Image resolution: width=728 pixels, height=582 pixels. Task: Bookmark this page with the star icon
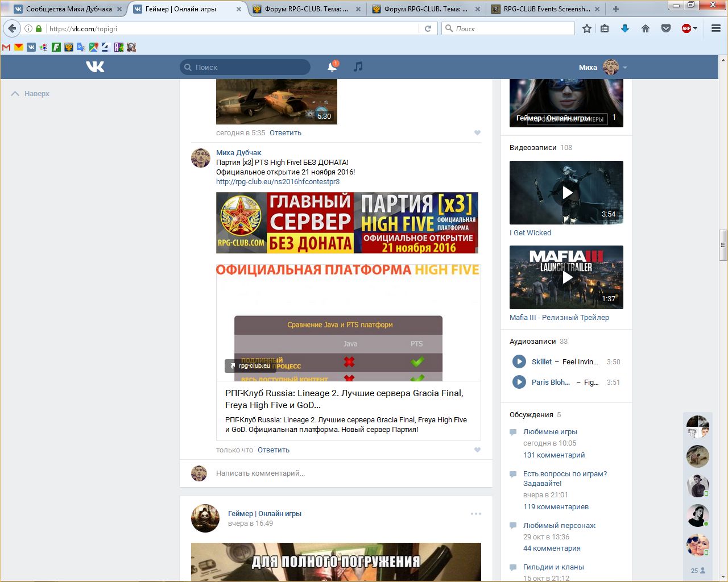(587, 28)
